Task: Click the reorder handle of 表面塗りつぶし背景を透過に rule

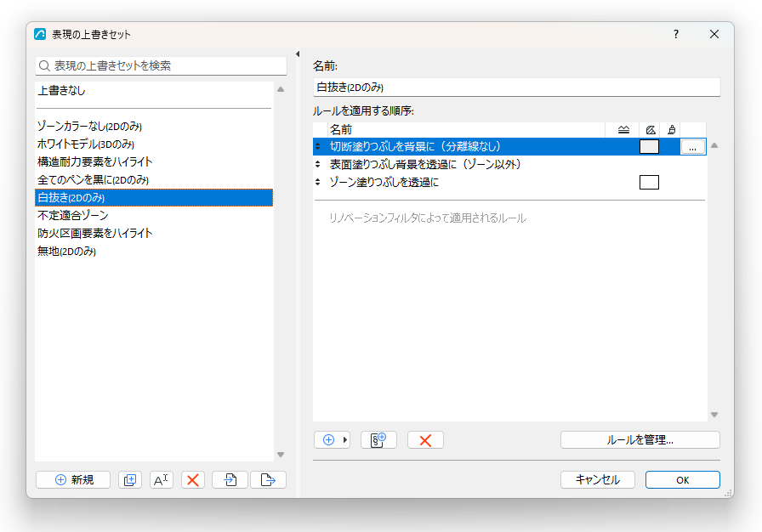Action: tap(317, 164)
